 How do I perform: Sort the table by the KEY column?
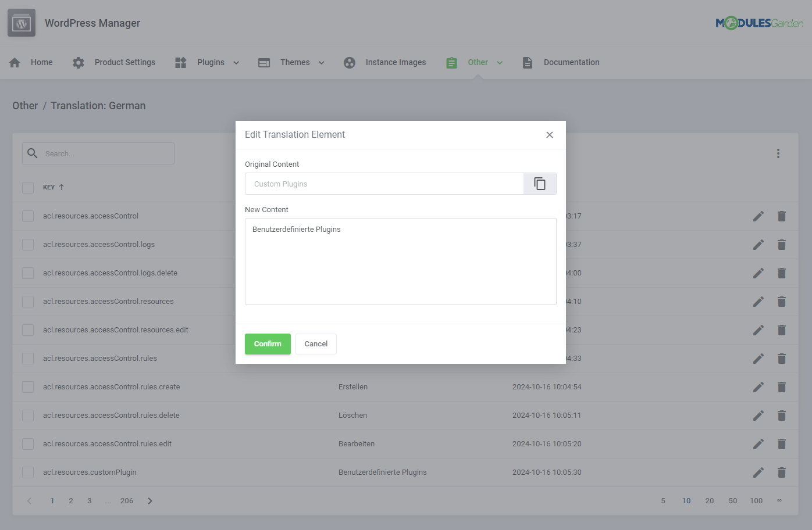(x=52, y=187)
